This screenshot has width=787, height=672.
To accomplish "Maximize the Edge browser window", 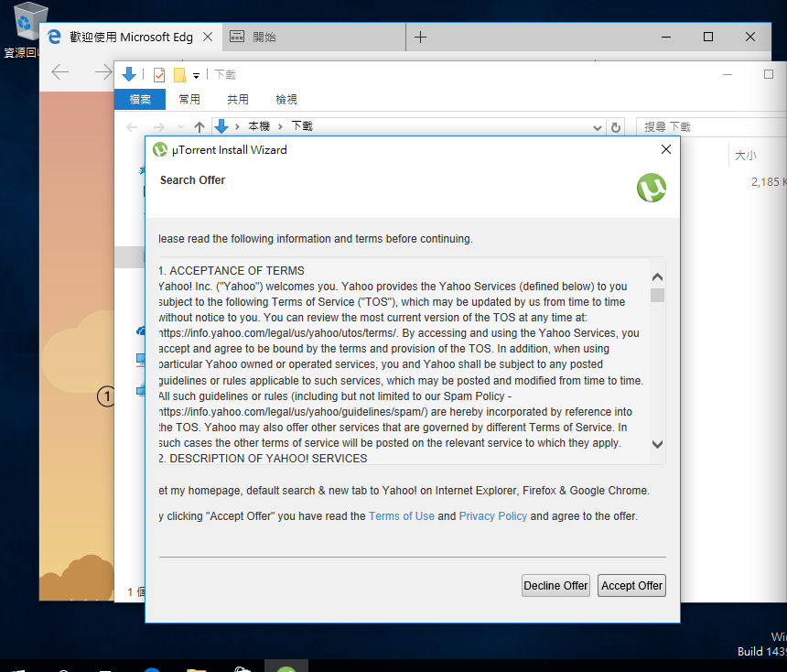I will coord(708,38).
